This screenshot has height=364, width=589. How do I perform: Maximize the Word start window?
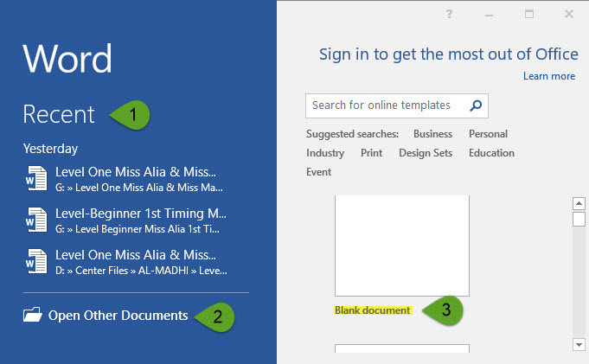click(x=529, y=15)
